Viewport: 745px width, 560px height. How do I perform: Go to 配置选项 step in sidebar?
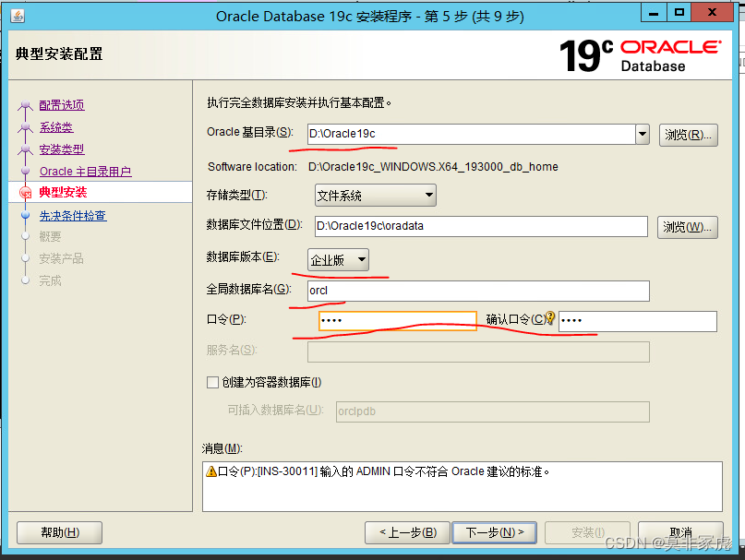point(62,105)
